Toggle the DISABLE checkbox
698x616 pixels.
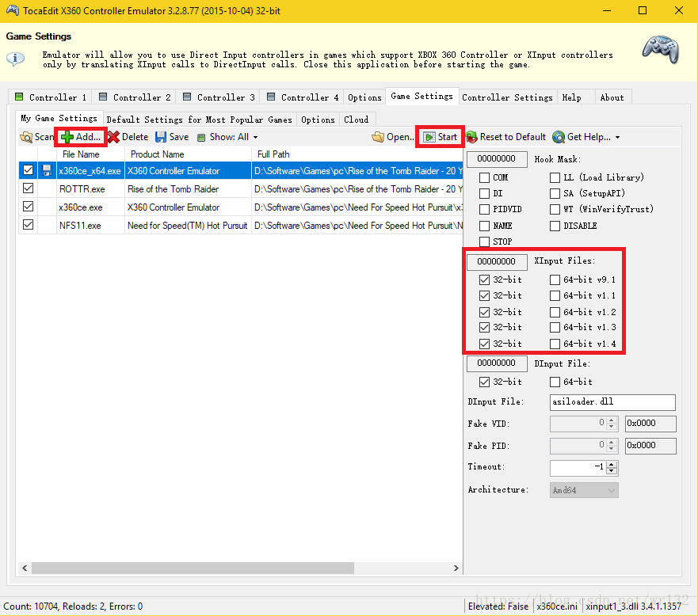click(x=555, y=226)
